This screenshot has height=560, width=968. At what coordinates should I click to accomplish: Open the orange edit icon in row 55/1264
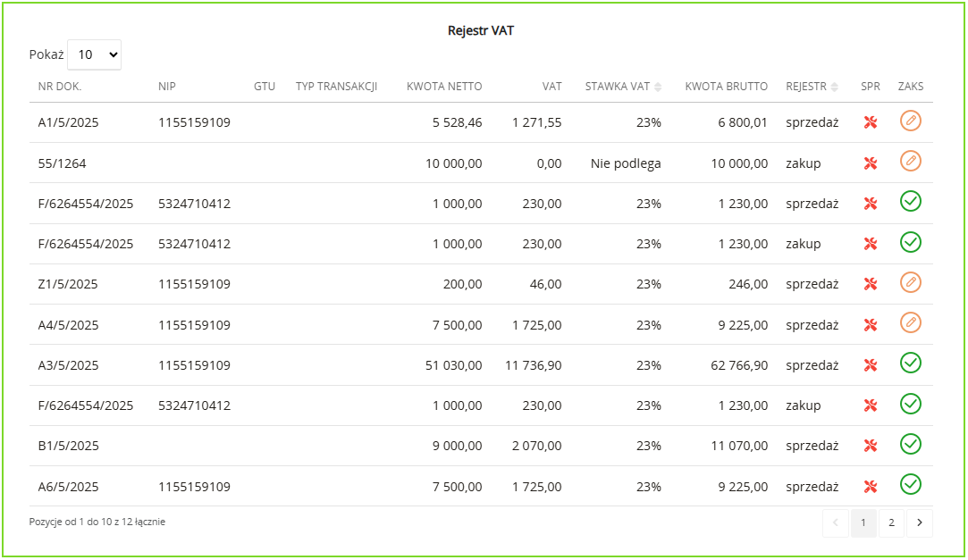pyautogui.click(x=911, y=161)
